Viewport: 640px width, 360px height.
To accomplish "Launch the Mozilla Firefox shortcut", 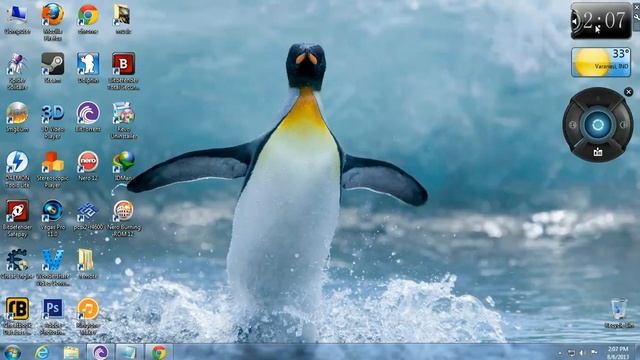I will 53,21.
